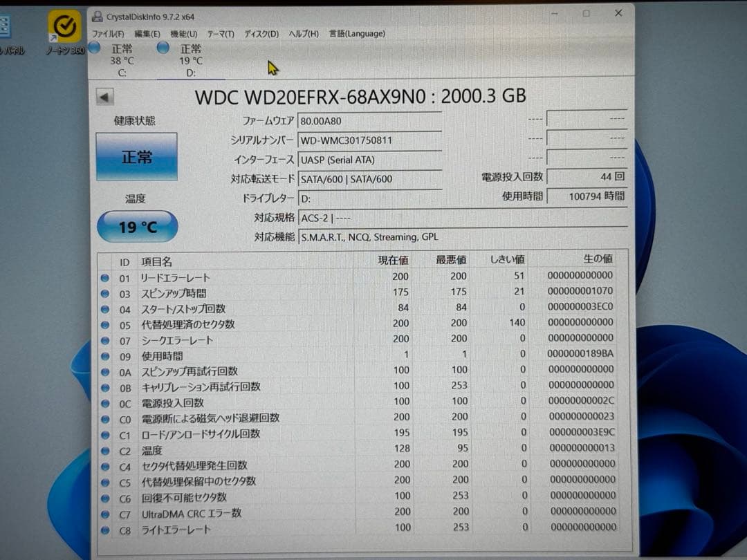This screenshot has height=560, width=747.
Task: Click the status dot for ライトエラーレート
Action: coord(105,529)
